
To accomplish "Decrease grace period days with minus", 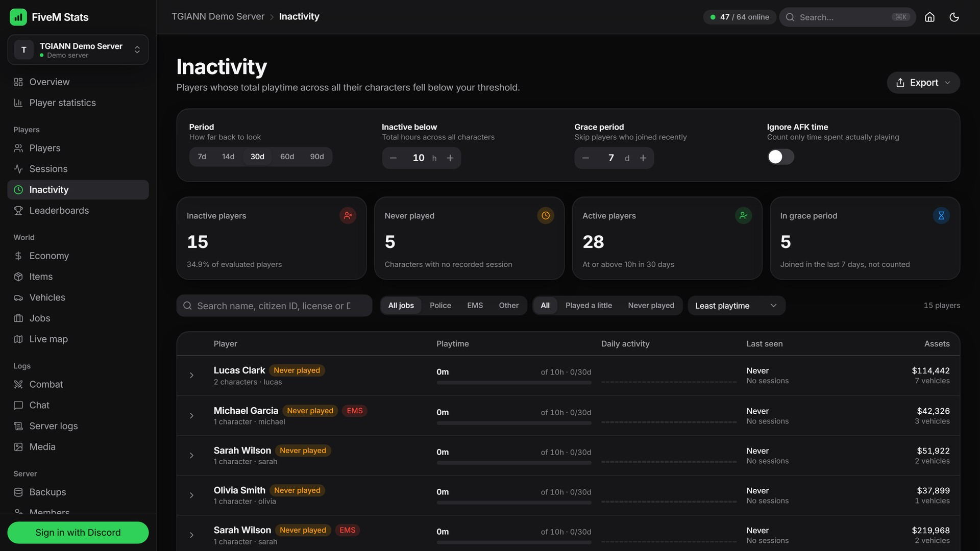I will click(x=585, y=158).
